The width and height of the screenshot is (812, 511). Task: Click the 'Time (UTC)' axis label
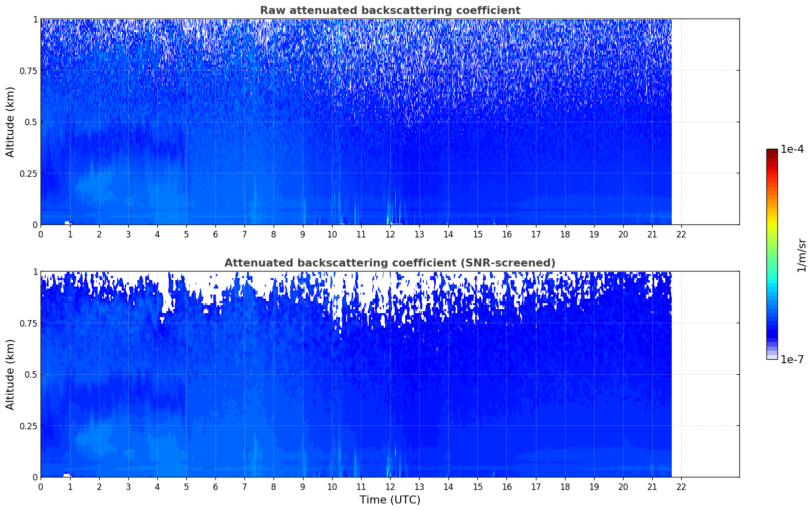(x=390, y=500)
